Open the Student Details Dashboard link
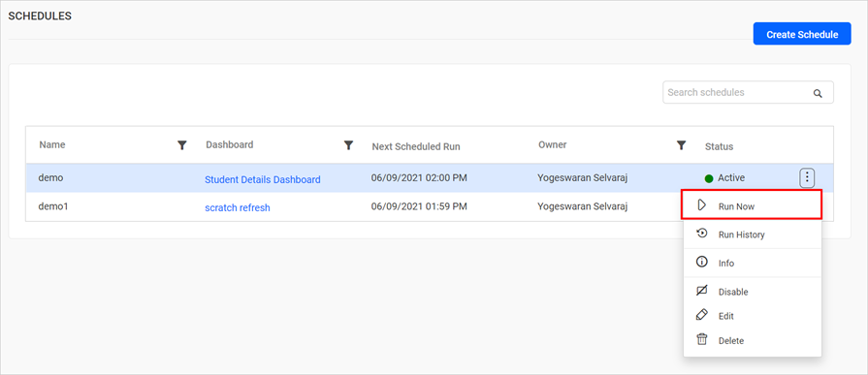This screenshot has width=868, height=375. [263, 179]
